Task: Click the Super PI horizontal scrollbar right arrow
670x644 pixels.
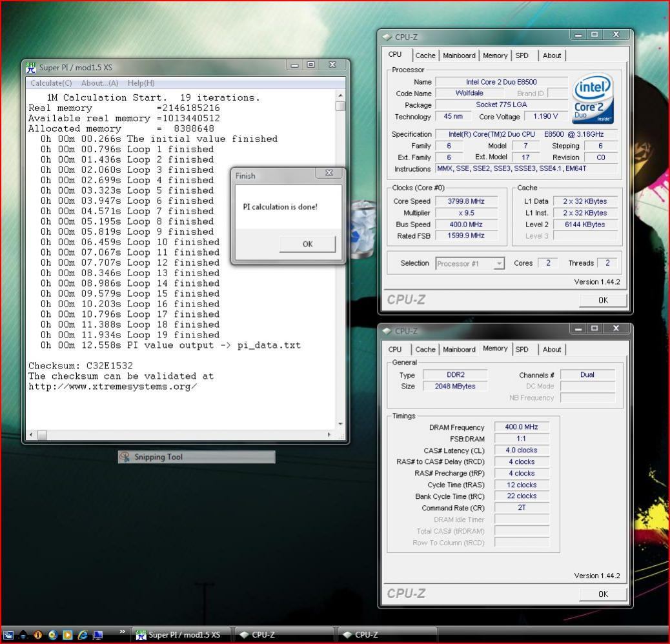Action: tap(329, 435)
